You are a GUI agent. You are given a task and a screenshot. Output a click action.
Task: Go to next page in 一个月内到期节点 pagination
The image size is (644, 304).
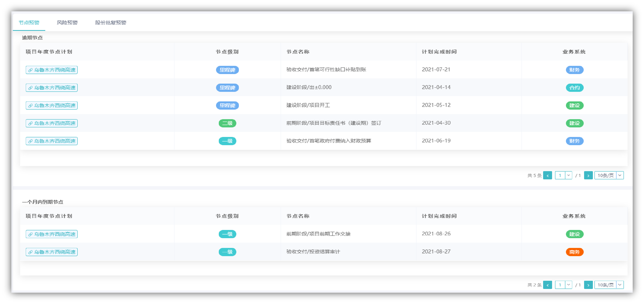point(588,285)
